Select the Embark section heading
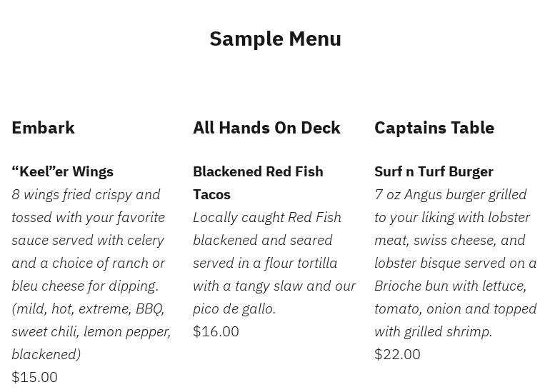 [43, 128]
